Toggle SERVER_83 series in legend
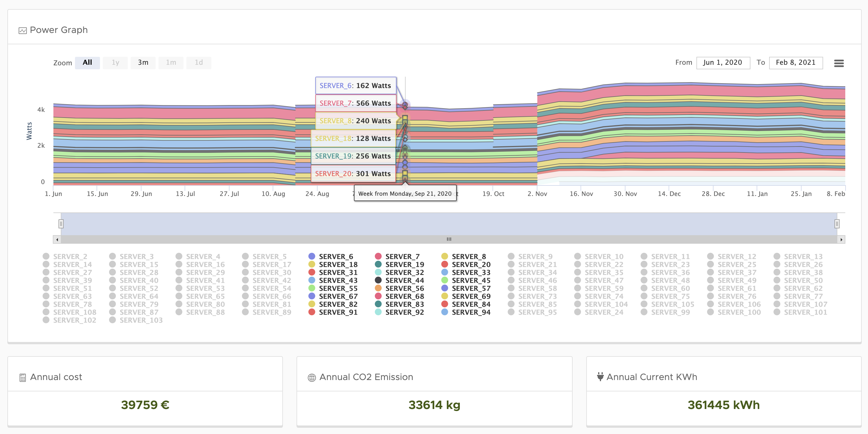The image size is (868, 434). tap(399, 304)
